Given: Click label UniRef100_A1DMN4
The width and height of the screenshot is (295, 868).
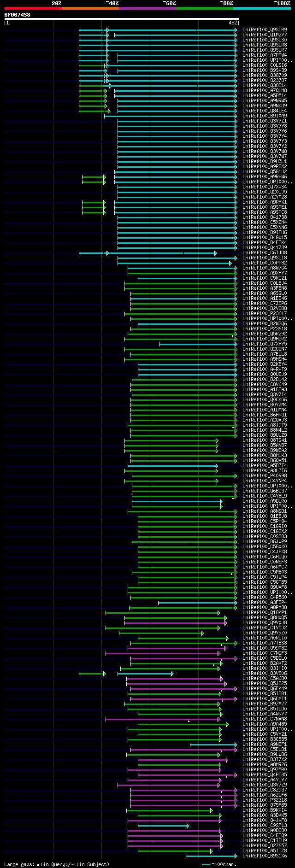Looking at the screenshot, I should click(x=265, y=410).
